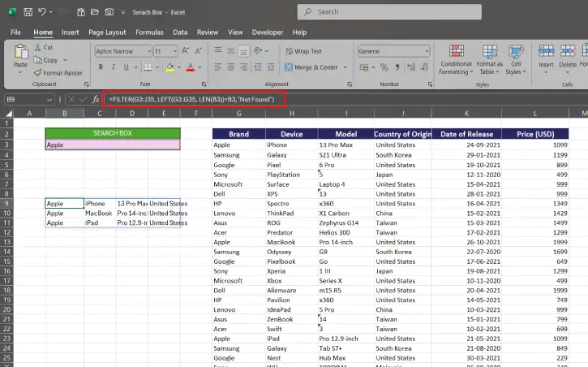Select Bottom Align icon
The image size is (588, 367).
coord(244,50)
